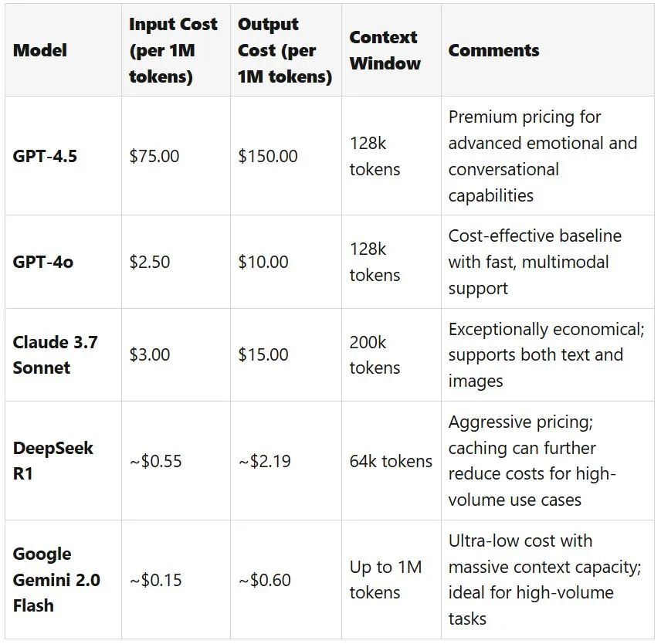Click the ~$2.19 output cost value
Viewport: 661px width, 644px height.
coord(265,461)
